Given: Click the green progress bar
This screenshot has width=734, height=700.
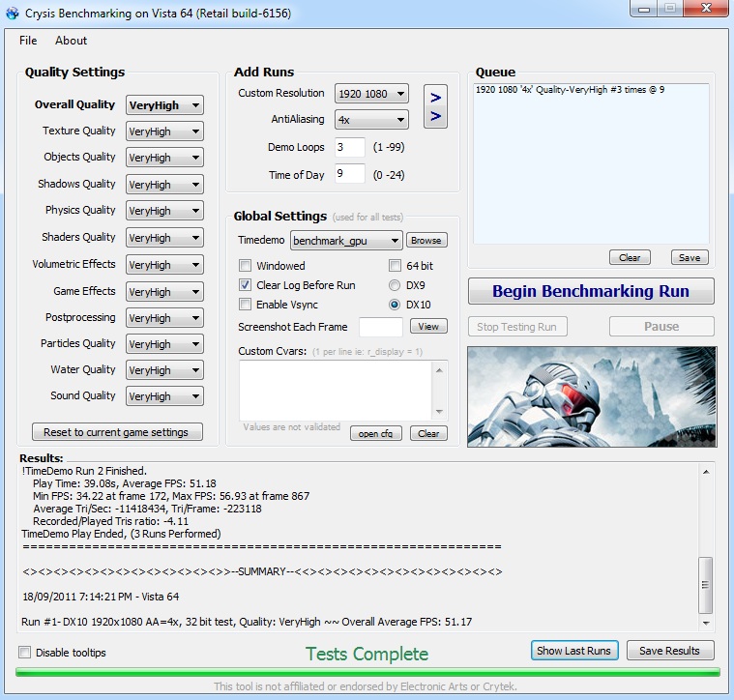Looking at the screenshot, I should coord(367,672).
